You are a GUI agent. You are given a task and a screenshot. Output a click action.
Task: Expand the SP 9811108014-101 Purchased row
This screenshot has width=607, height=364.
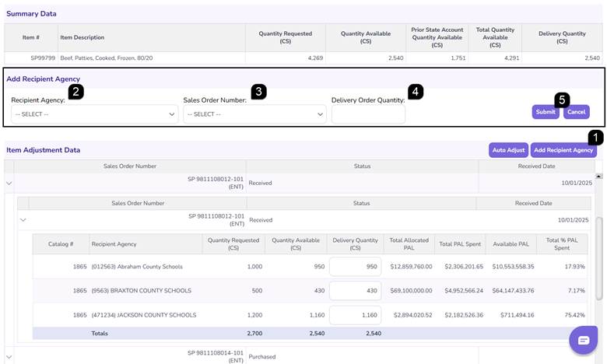click(9, 357)
